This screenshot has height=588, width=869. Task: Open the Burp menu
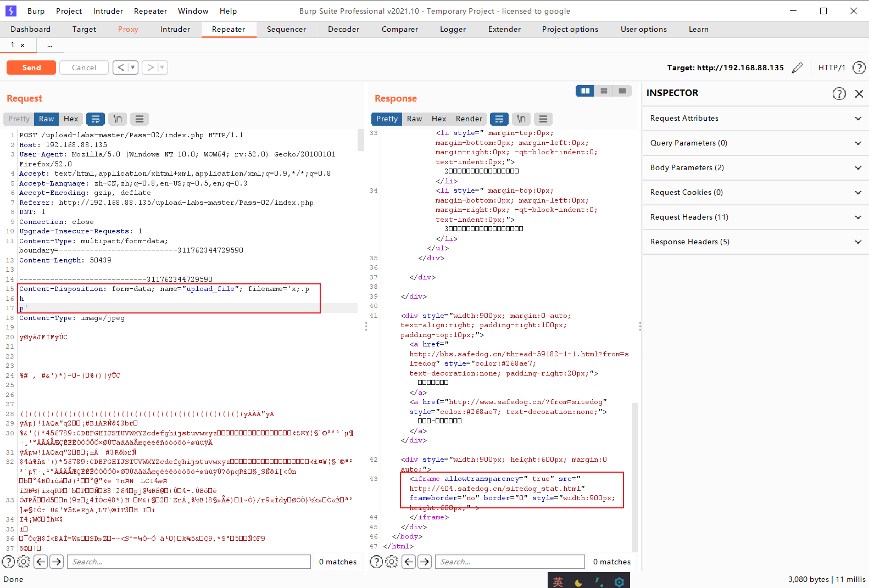tap(36, 11)
